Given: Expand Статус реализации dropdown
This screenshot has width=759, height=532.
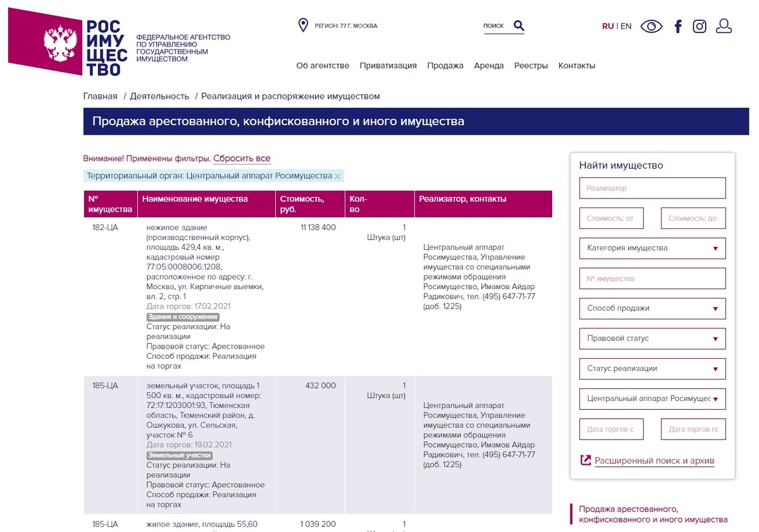Looking at the screenshot, I should (652, 369).
